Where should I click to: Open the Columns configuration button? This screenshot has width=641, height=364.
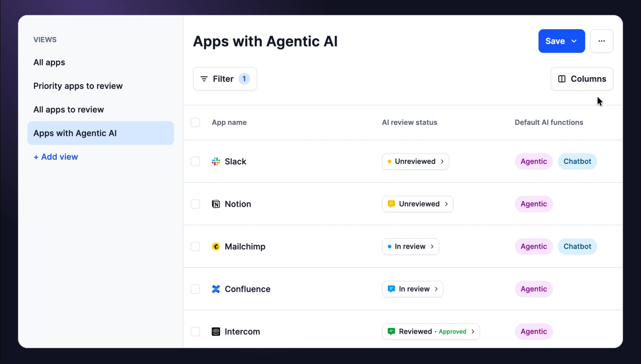[x=582, y=79]
